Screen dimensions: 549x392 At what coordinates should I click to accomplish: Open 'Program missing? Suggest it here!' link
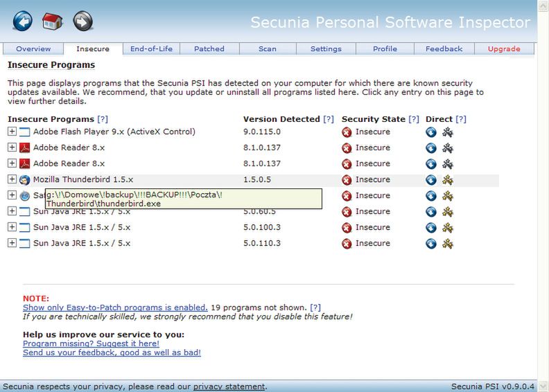pyautogui.click(x=91, y=344)
